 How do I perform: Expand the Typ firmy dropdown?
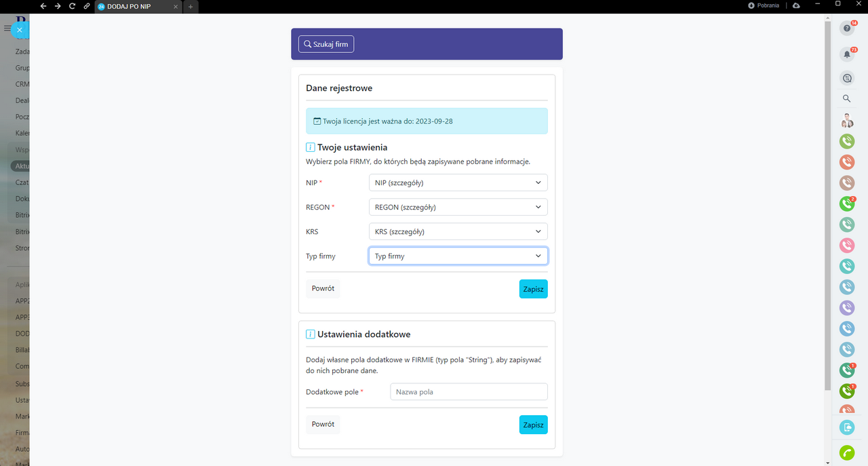pyautogui.click(x=458, y=256)
